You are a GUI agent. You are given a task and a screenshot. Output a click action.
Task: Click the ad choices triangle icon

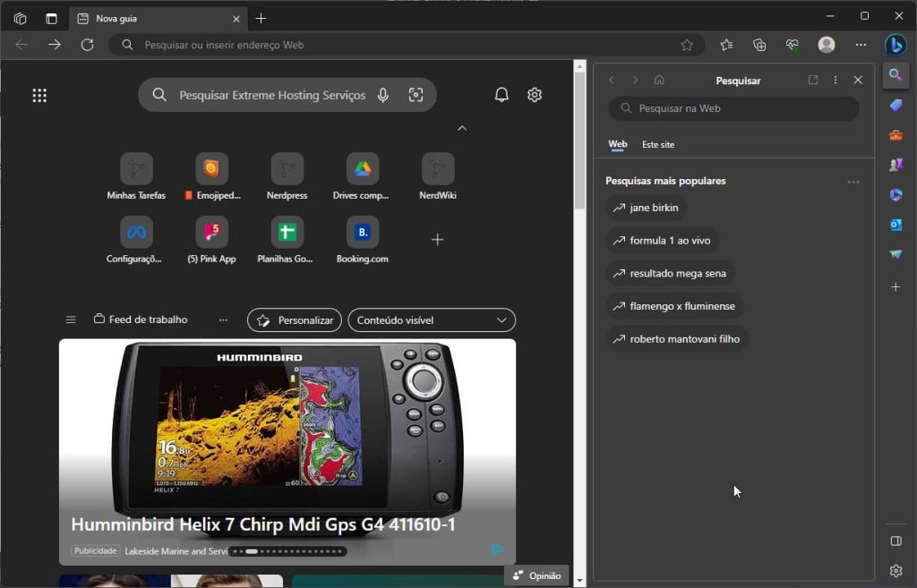click(498, 550)
